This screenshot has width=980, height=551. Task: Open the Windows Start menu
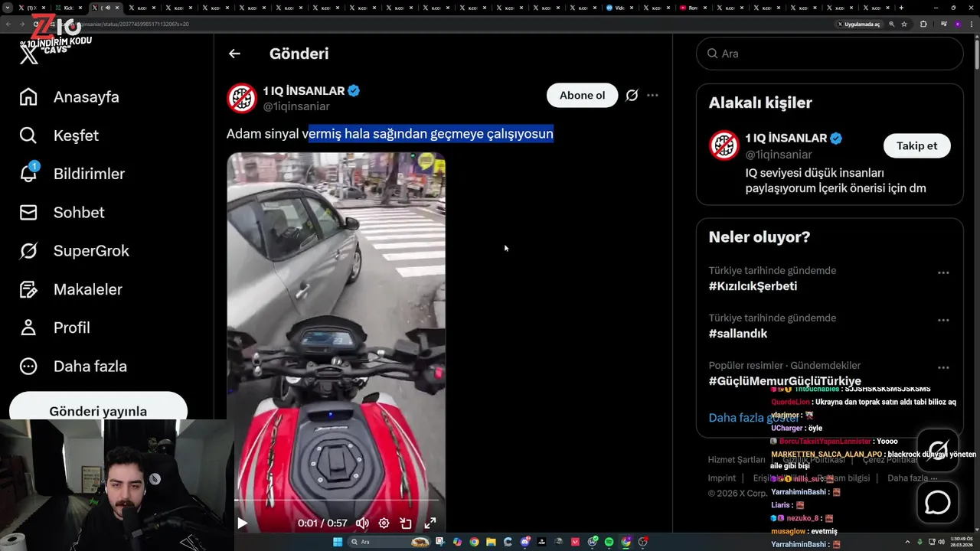pyautogui.click(x=338, y=542)
